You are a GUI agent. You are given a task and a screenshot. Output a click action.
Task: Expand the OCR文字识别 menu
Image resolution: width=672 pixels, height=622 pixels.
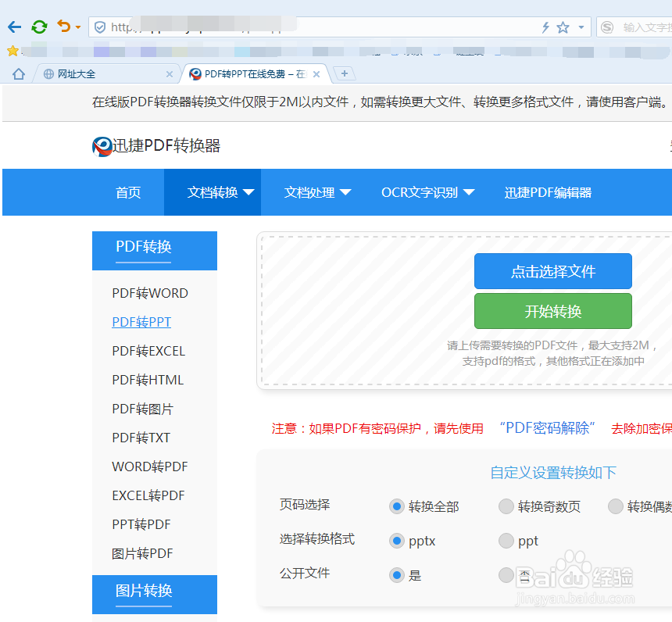[x=421, y=192]
